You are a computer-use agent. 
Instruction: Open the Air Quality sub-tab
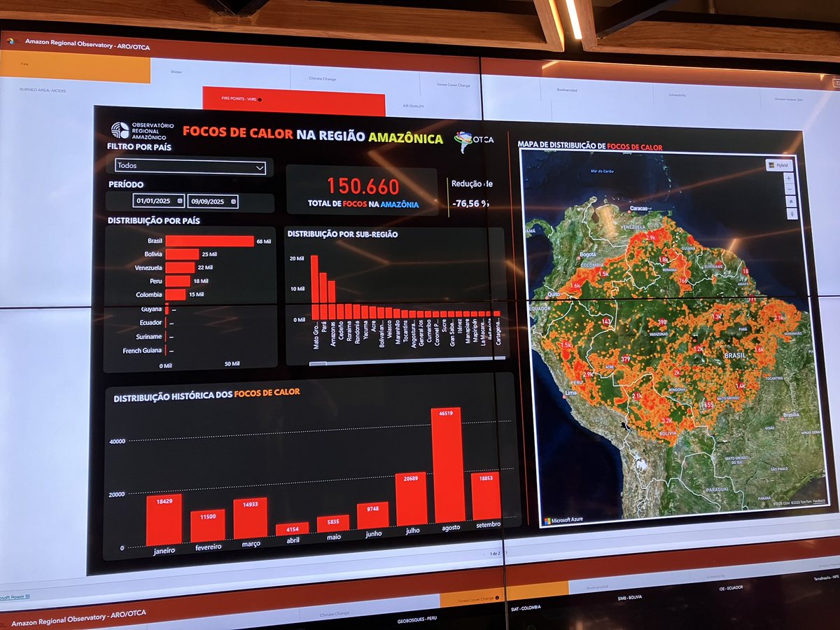click(x=414, y=106)
